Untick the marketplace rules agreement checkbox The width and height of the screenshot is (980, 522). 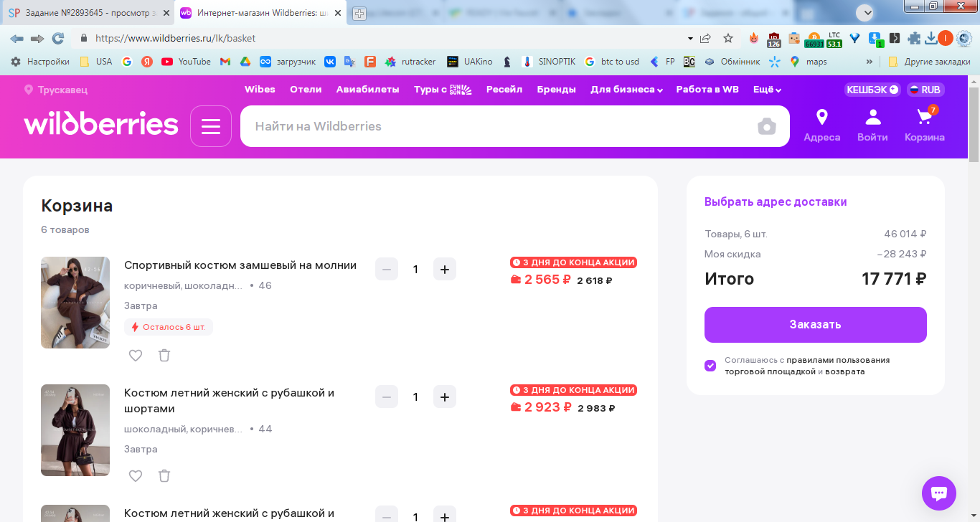tap(710, 366)
